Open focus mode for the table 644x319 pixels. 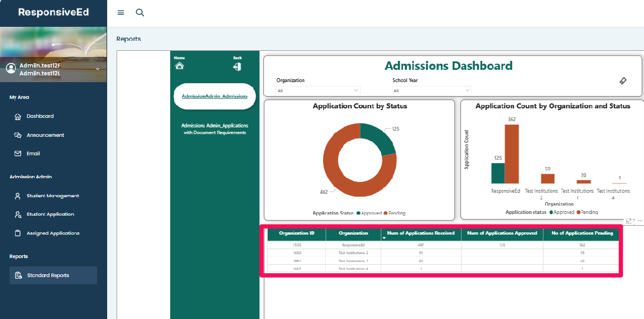coord(629,221)
